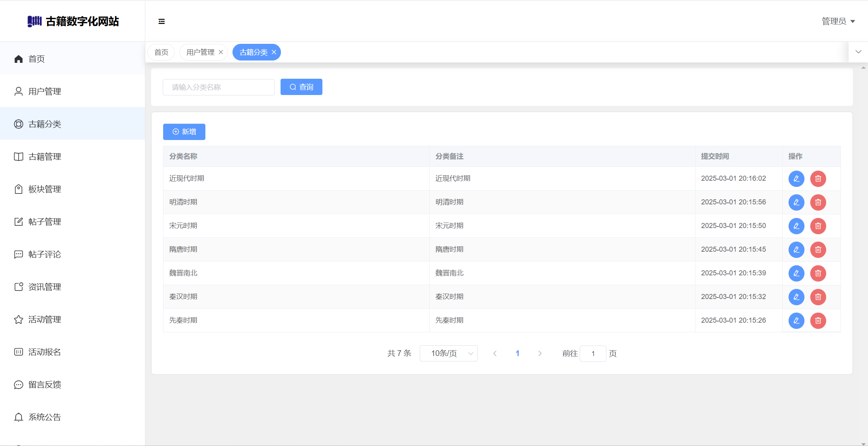Click edit icon for 近现代时期 row

(x=796, y=179)
